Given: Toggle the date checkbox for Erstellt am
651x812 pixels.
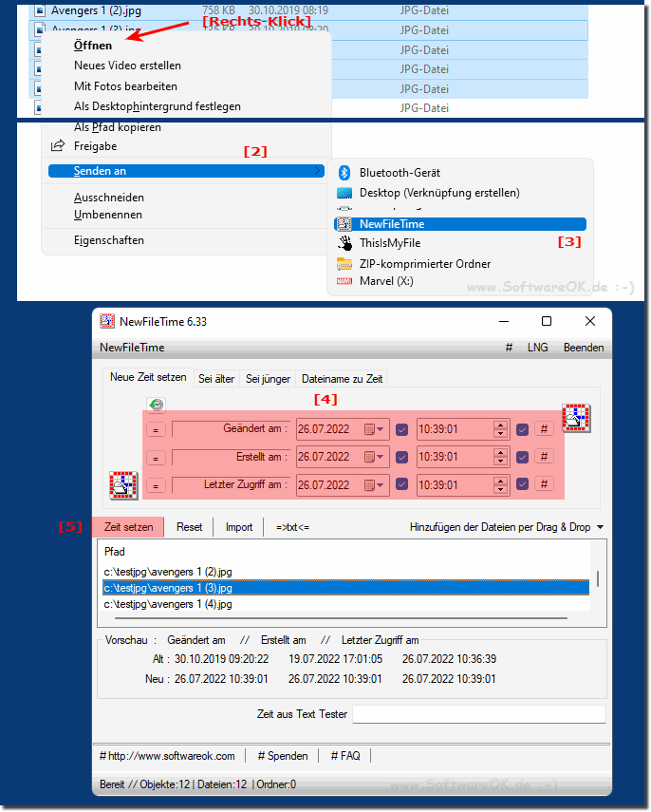Looking at the screenshot, I should [x=401, y=457].
